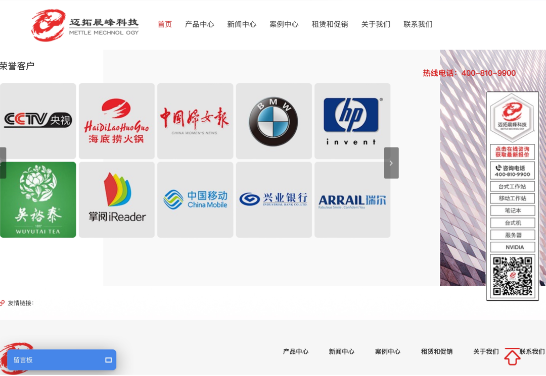Click footer link 租赁和促销
The height and width of the screenshot is (376, 546).
pos(437,352)
